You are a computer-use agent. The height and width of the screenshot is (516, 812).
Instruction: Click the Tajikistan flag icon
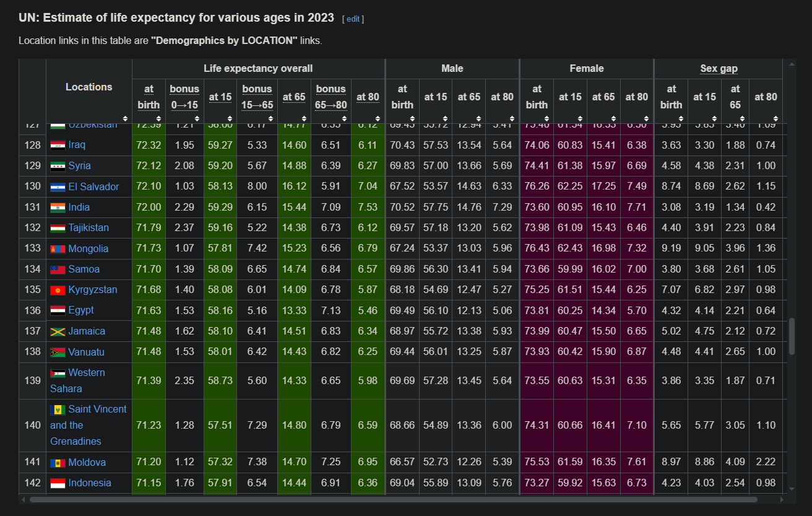tap(58, 228)
